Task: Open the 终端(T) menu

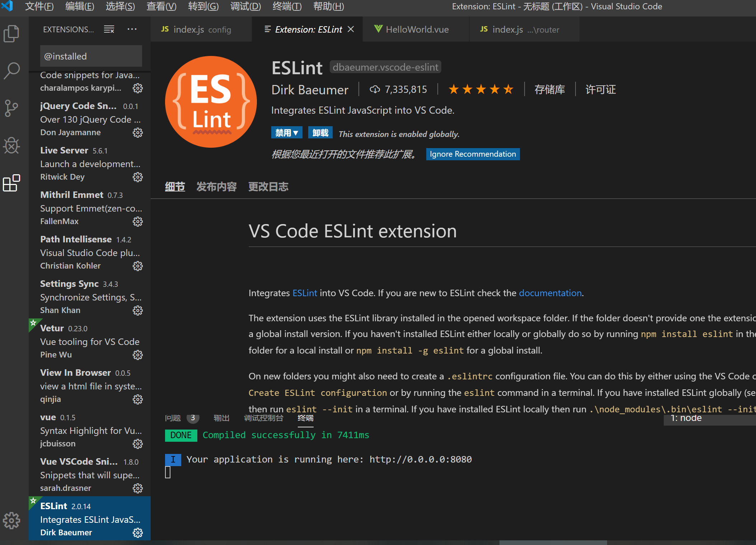Action: [x=287, y=6]
